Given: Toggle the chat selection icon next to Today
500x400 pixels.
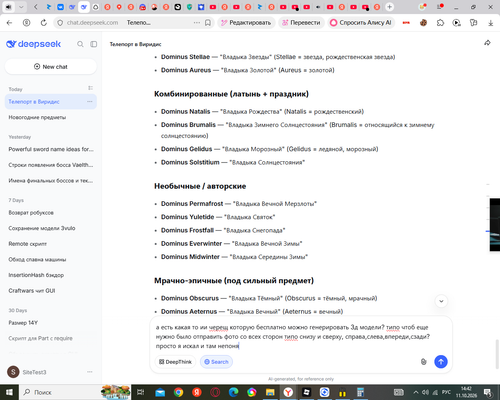Looking at the screenshot, I should [90, 88].
